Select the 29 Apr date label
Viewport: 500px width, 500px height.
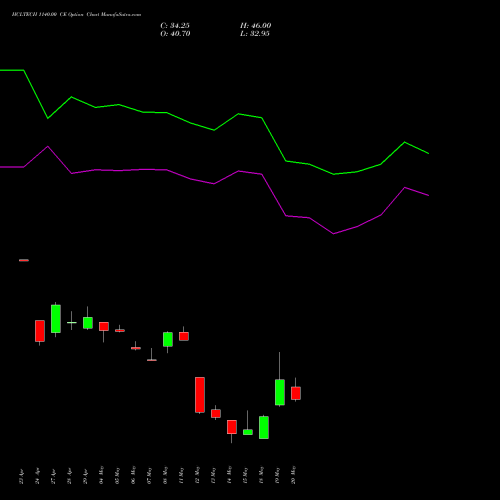(85, 476)
